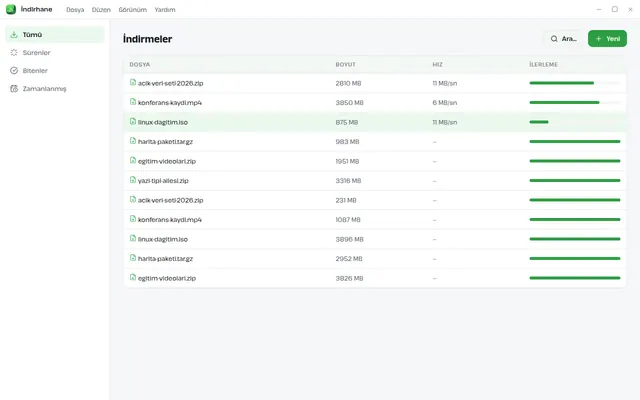Click the 6 MB/sn speed value

tap(445, 103)
